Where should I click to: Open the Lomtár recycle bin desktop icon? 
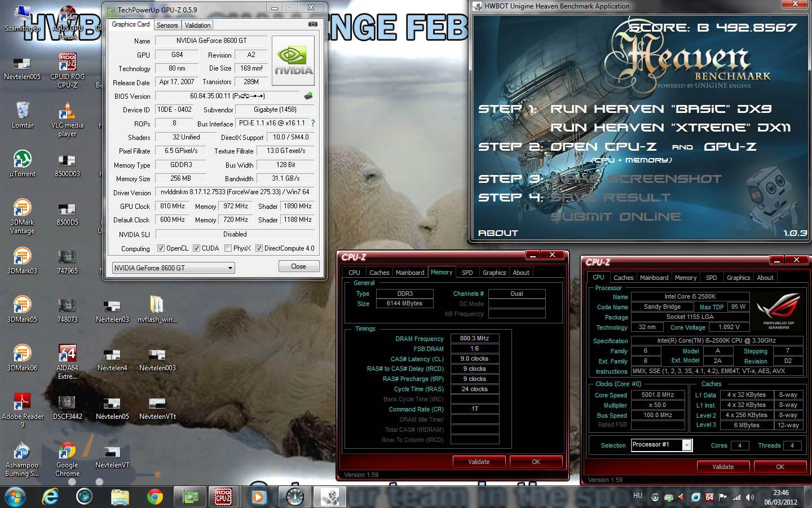click(23, 115)
